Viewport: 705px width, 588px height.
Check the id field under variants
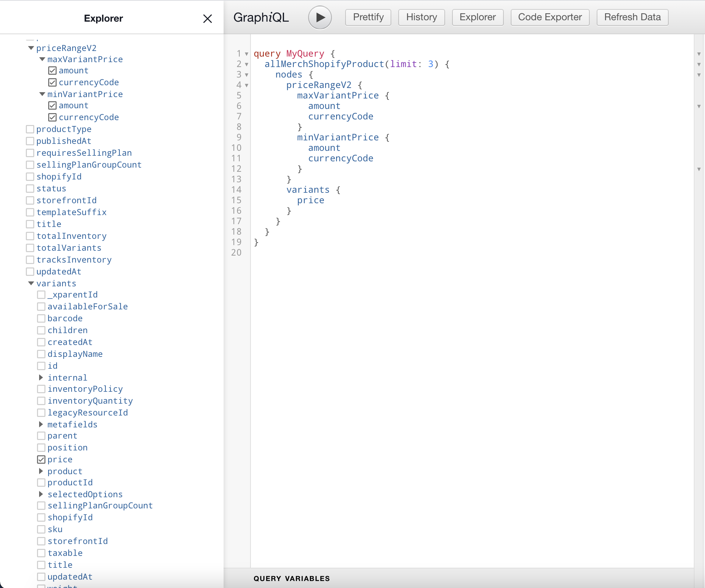point(41,366)
